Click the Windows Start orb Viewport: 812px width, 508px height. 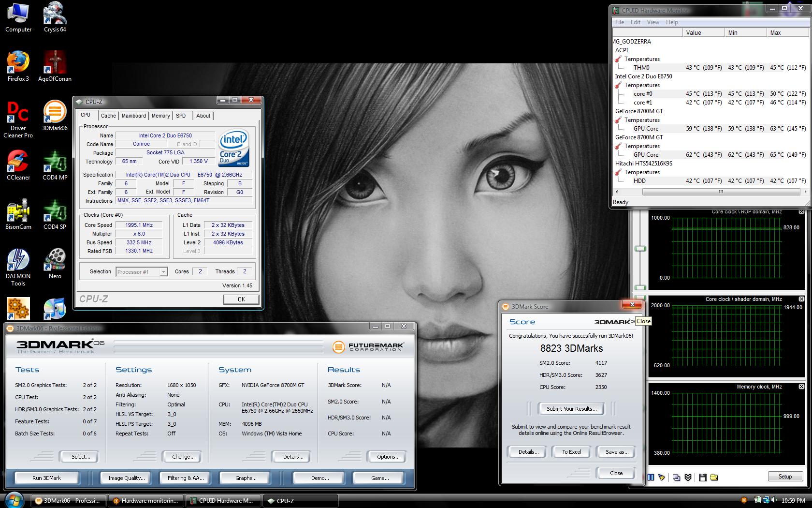click(x=14, y=500)
